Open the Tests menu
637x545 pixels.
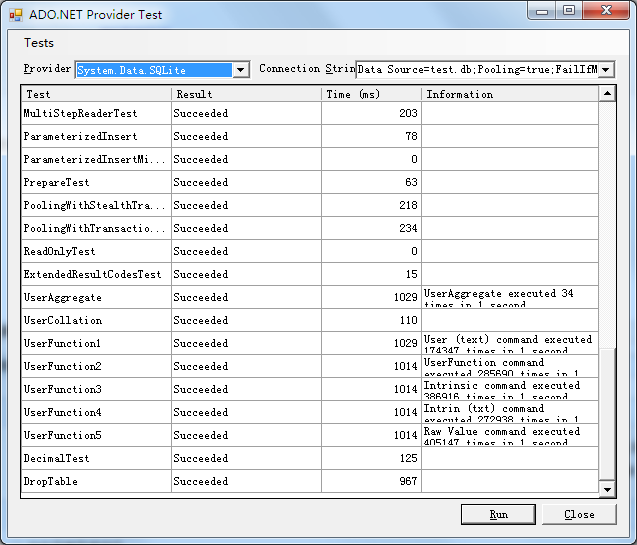(39, 43)
